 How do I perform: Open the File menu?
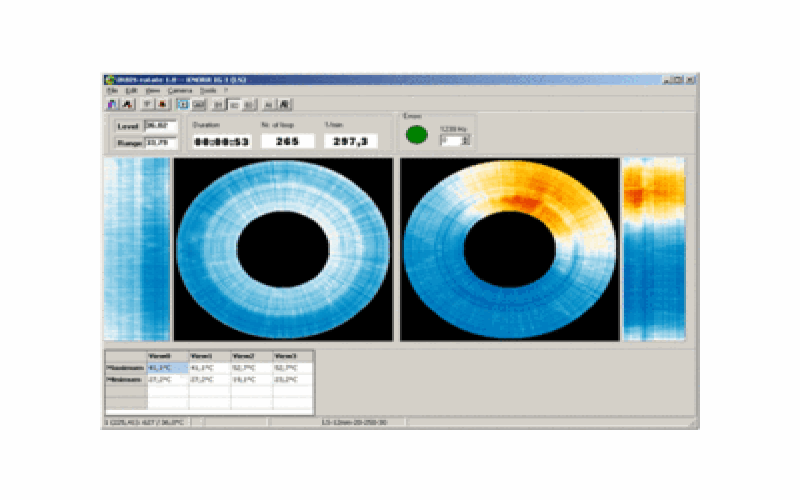112,90
